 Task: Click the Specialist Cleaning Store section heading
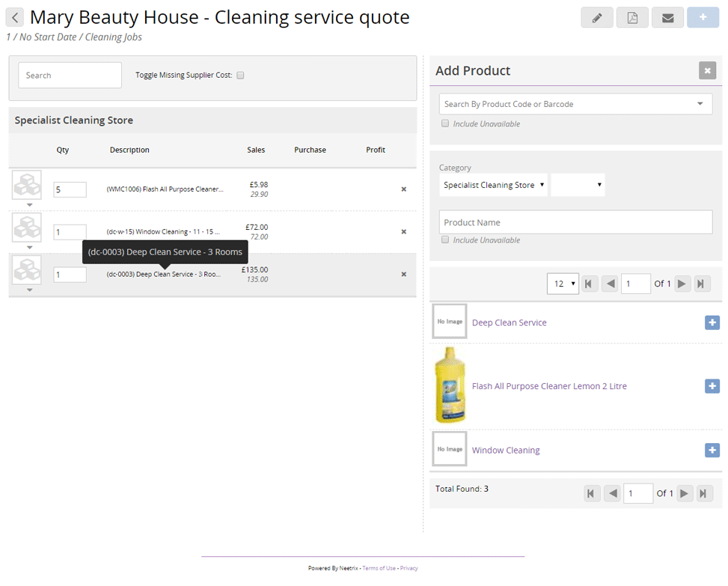point(74,120)
